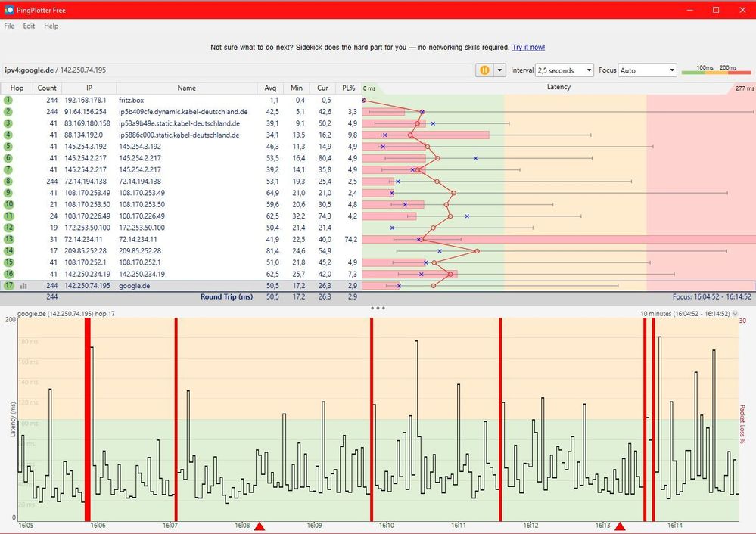Open the File menu
The height and width of the screenshot is (534, 756).
9,26
